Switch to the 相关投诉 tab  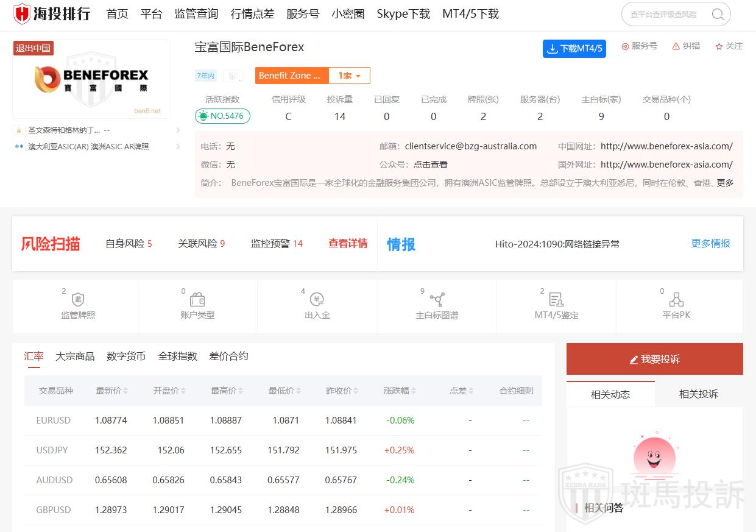point(698,394)
